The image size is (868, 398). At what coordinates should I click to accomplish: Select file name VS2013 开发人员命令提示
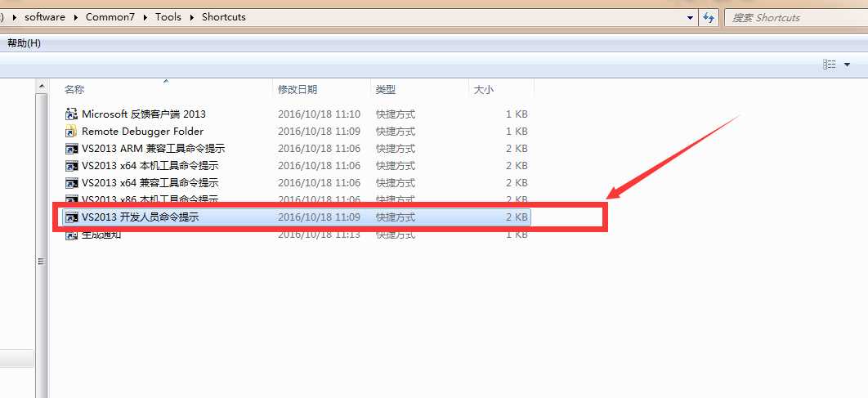[140, 217]
